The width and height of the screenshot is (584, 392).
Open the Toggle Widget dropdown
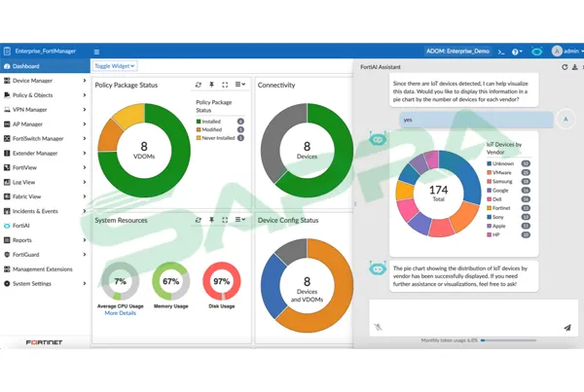point(114,66)
